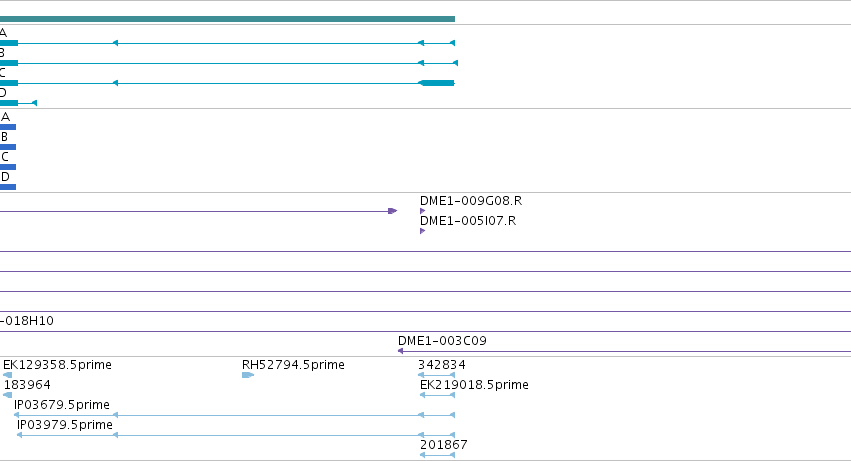The height and width of the screenshot is (461, 851).
Task: Select the dark blue bar labeled B
Action: (8, 147)
